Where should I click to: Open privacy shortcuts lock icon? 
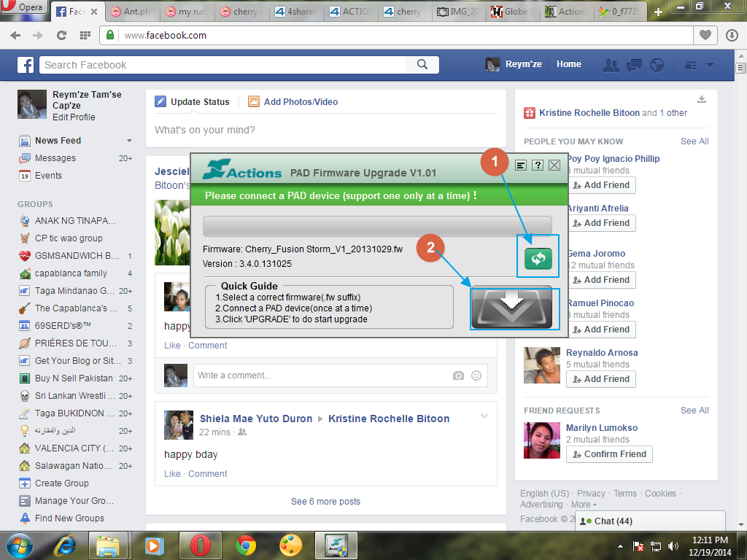(x=690, y=65)
